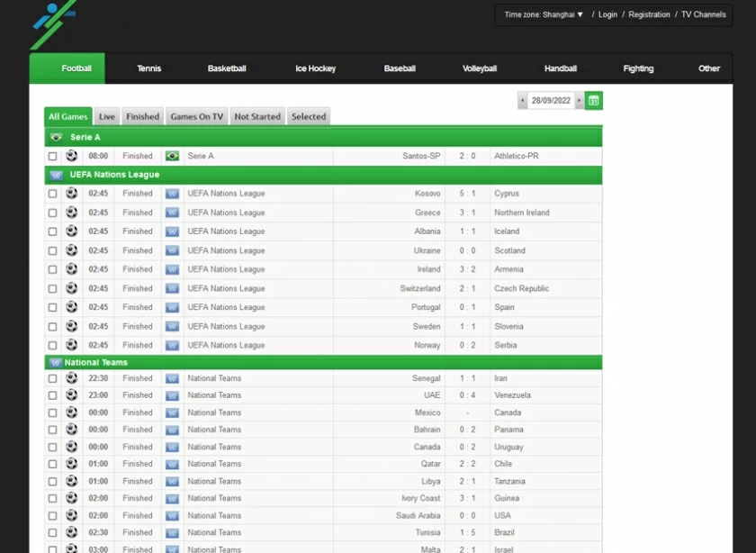Click the league icon next to Portugal vs Spain

coord(172,307)
